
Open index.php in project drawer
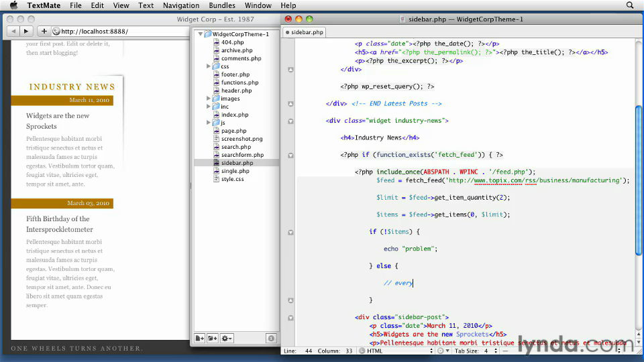235,115
